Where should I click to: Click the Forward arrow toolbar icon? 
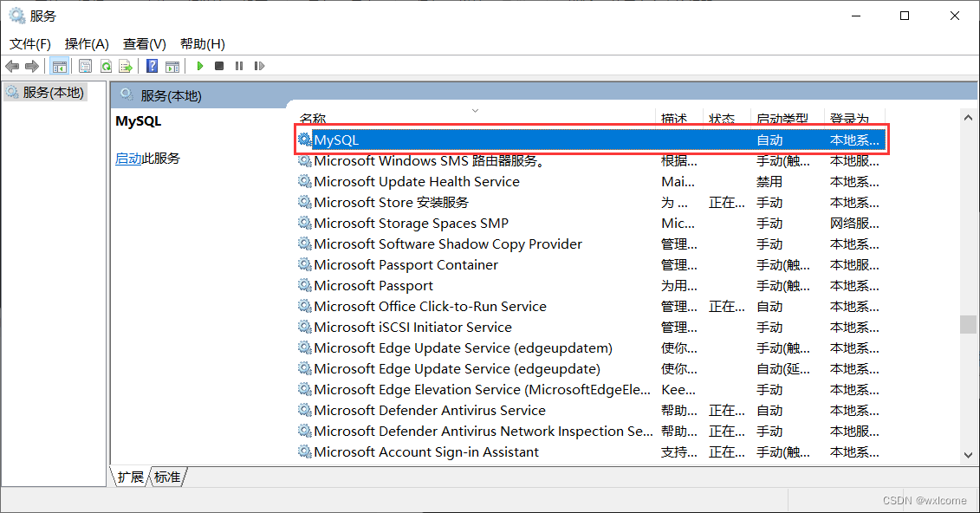pos(32,66)
